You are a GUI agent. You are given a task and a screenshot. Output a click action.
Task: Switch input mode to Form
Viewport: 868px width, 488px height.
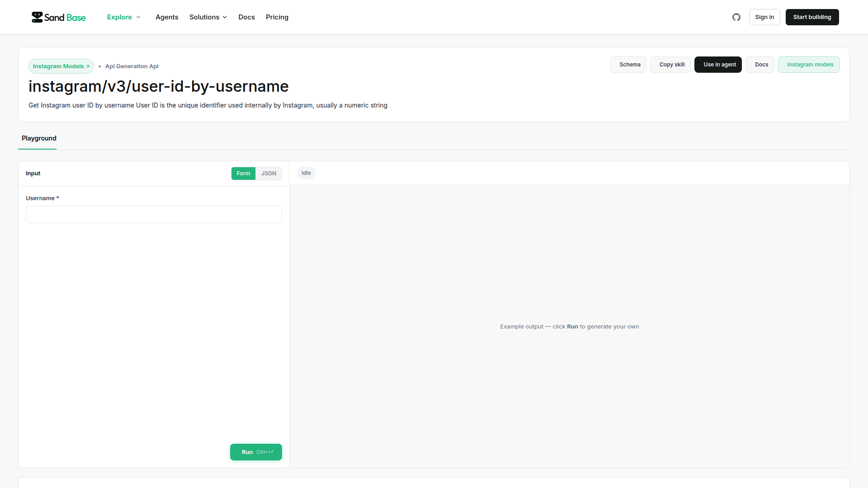click(243, 174)
